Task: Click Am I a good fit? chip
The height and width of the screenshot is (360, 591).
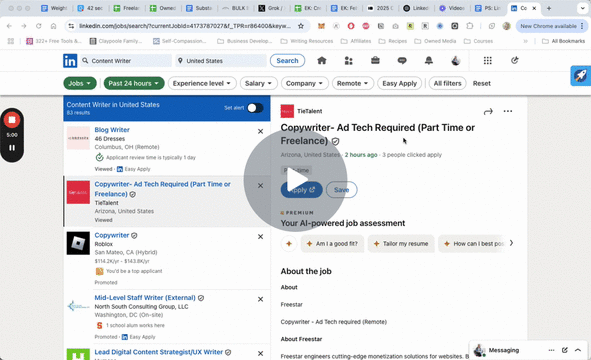Action: click(x=332, y=244)
